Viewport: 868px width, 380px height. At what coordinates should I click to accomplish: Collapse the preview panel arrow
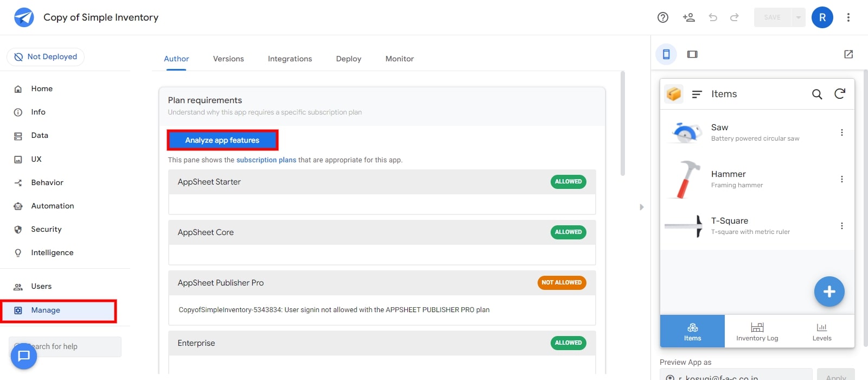point(641,207)
